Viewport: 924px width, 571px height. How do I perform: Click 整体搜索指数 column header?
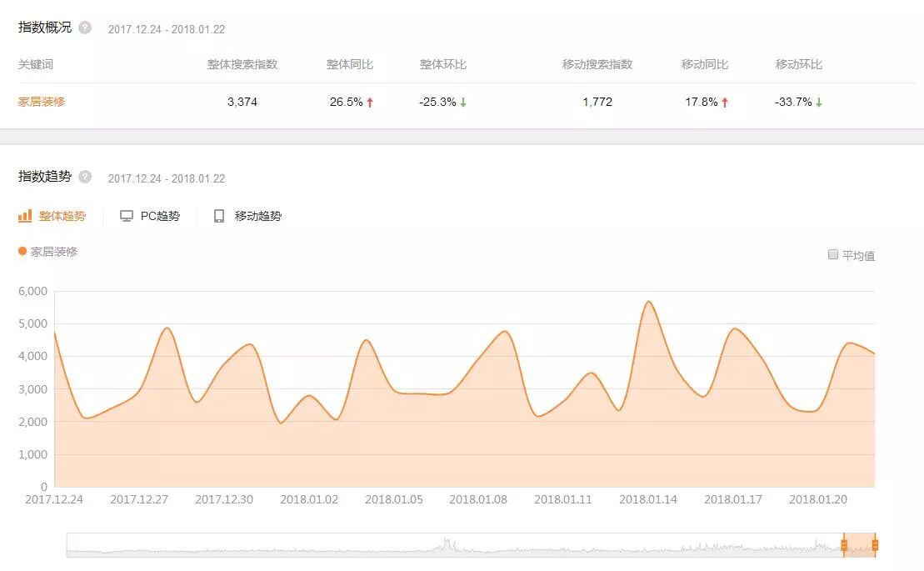coord(242,64)
